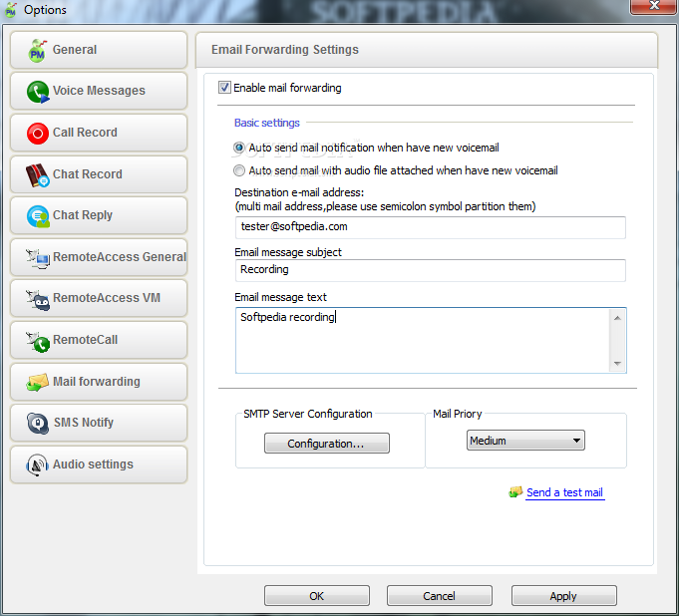Open the General options label
Screen dimensions: 679x616
click(75, 50)
